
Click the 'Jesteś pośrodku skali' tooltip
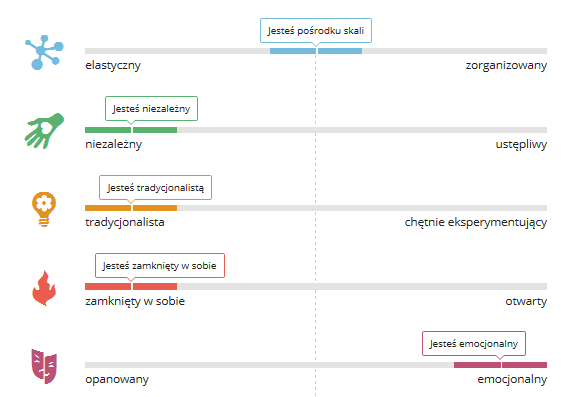316,31
